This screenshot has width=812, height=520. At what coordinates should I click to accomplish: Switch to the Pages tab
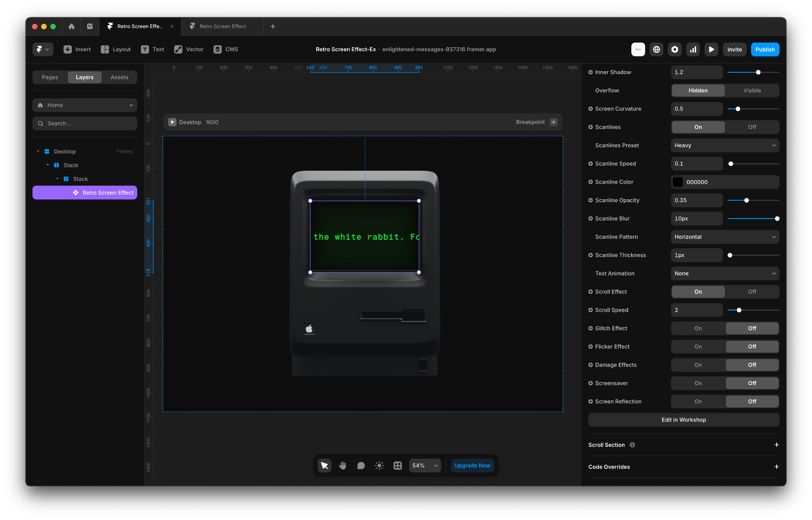click(x=50, y=77)
